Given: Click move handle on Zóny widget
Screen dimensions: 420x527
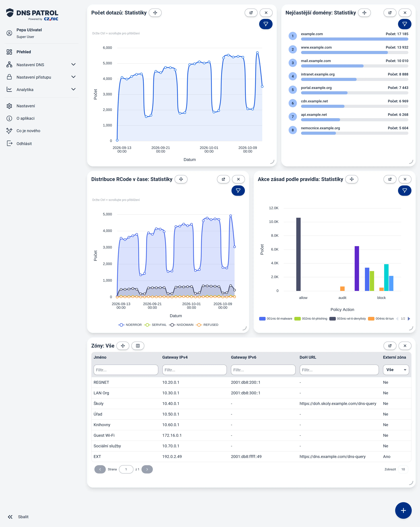Looking at the screenshot, I should point(123,346).
